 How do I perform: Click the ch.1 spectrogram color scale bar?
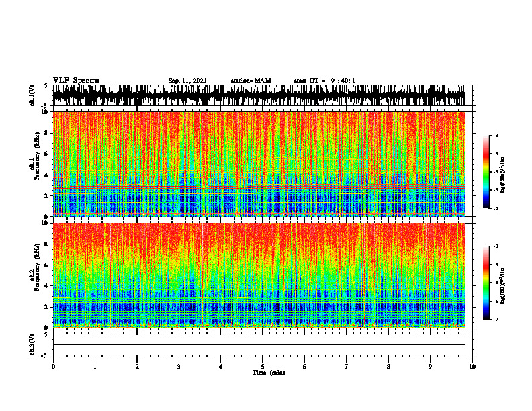[x=486, y=172]
